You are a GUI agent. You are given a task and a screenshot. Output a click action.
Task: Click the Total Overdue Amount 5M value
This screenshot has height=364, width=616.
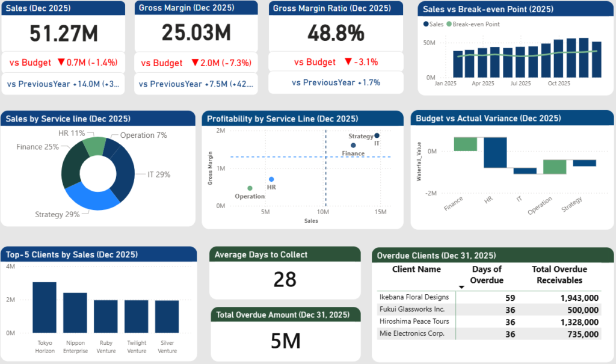pyautogui.click(x=285, y=341)
